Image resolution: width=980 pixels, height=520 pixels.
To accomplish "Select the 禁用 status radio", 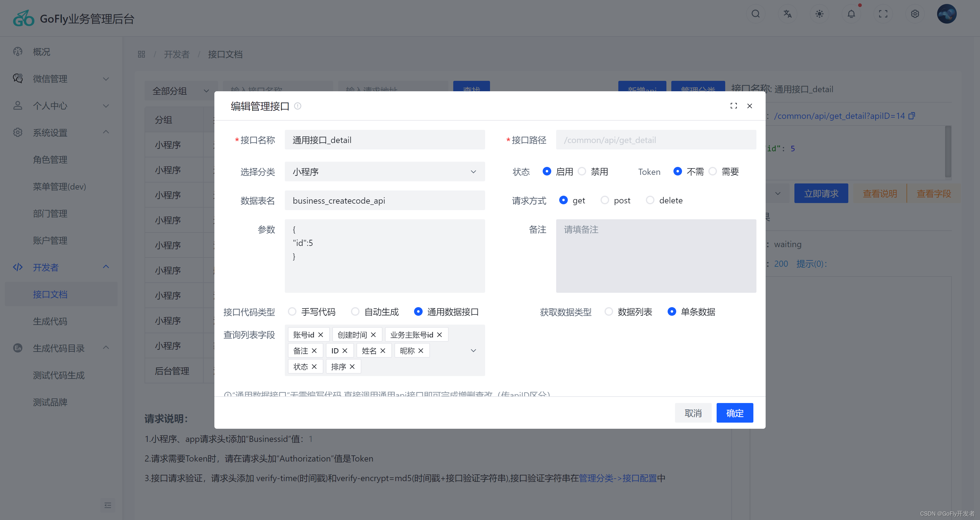I will pos(582,171).
